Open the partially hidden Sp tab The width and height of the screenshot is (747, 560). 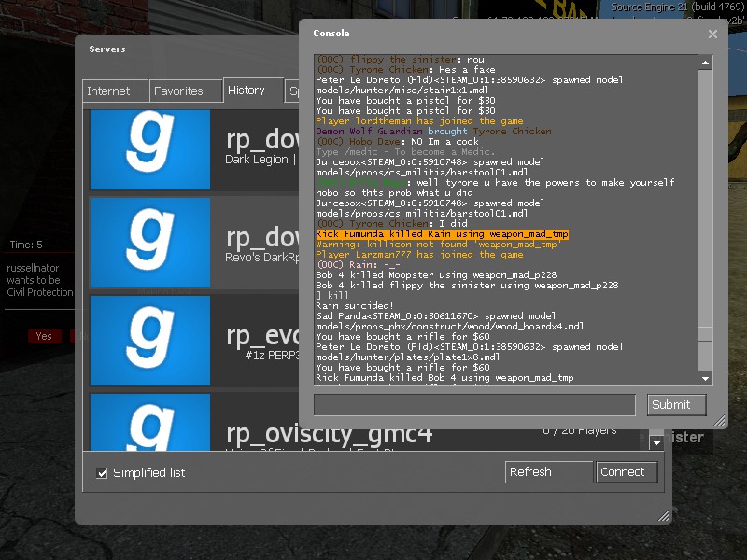(292, 91)
